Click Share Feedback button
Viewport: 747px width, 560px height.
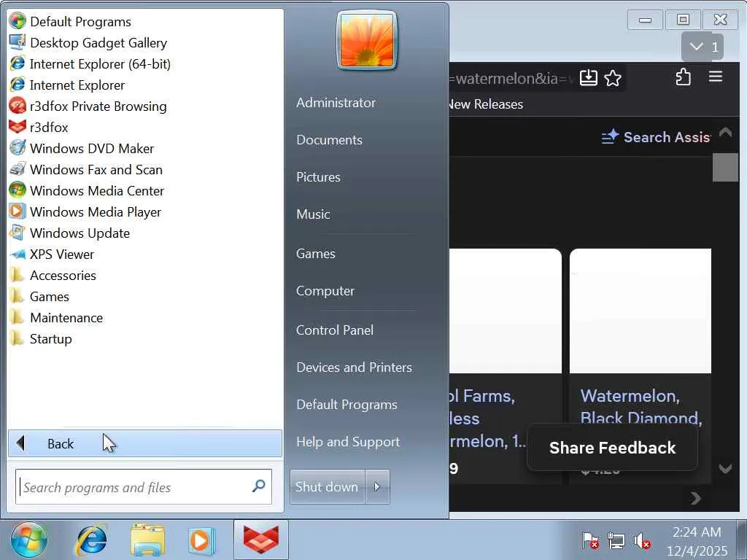[x=612, y=448]
